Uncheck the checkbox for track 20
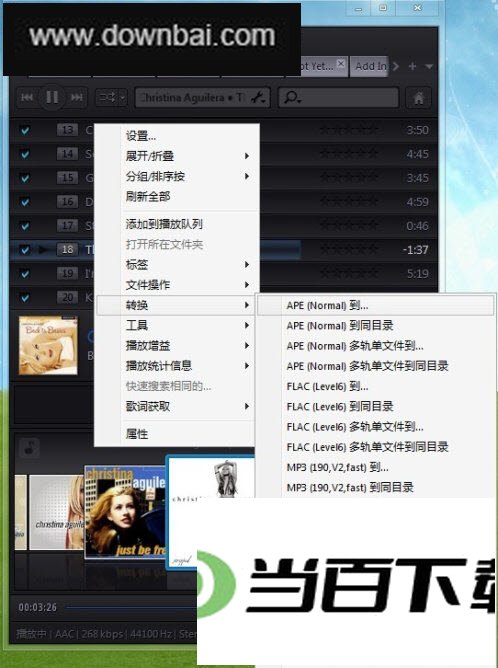Viewport: 498px width, 668px height. point(25,297)
